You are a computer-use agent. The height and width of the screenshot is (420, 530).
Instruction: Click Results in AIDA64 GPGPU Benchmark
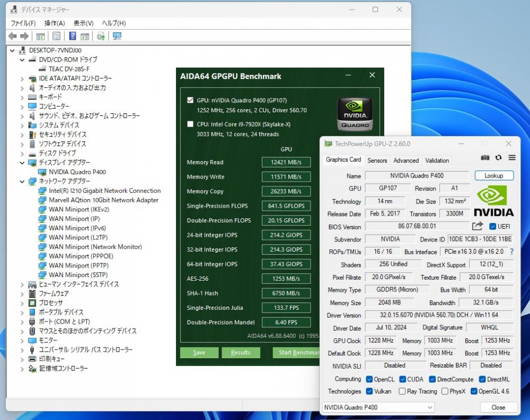pyautogui.click(x=241, y=352)
